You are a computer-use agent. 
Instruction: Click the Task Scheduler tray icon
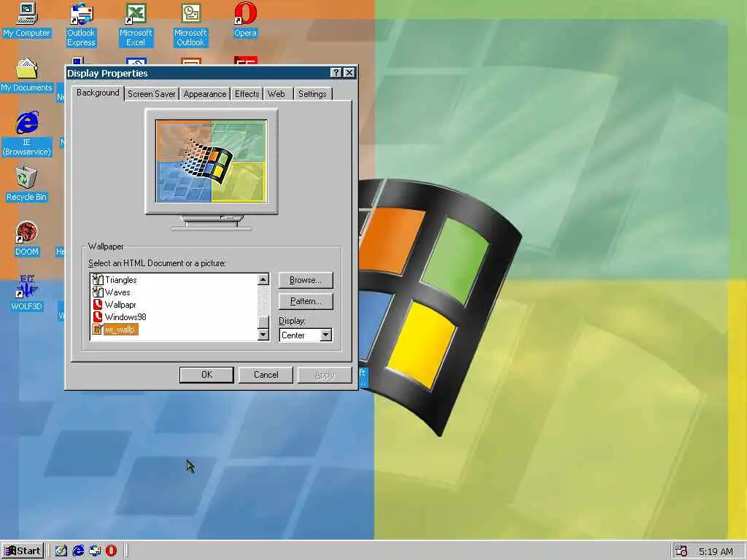click(681, 551)
